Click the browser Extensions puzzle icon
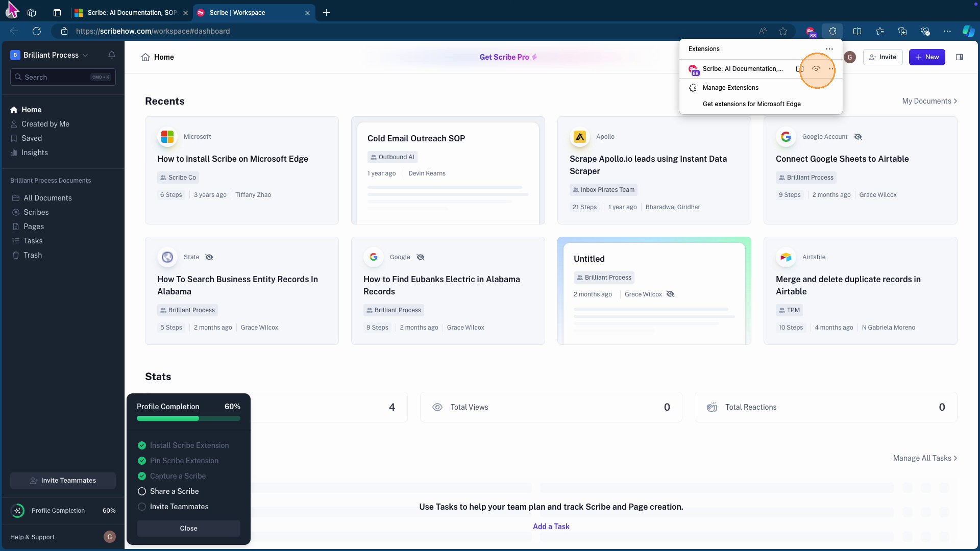Screen dimensions: 980x551 [x=832, y=31]
